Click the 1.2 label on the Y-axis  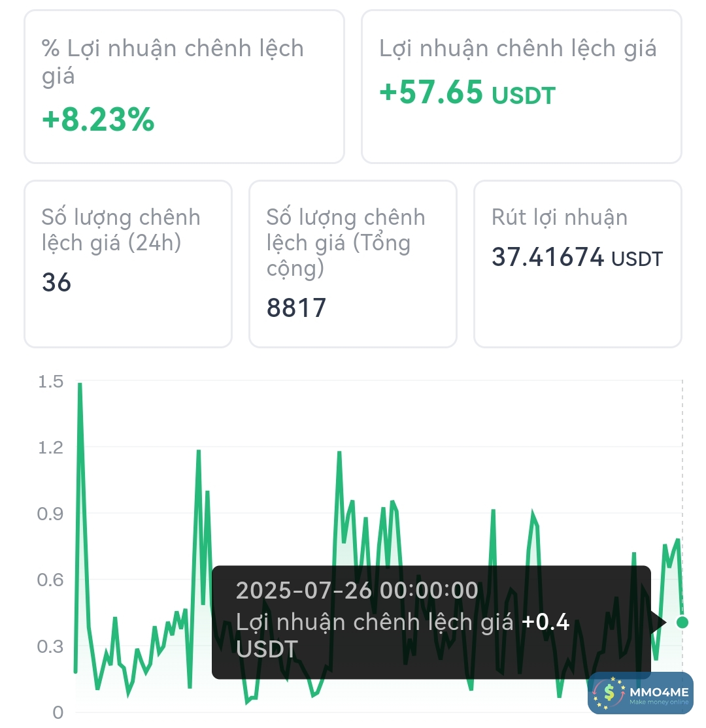51,448
